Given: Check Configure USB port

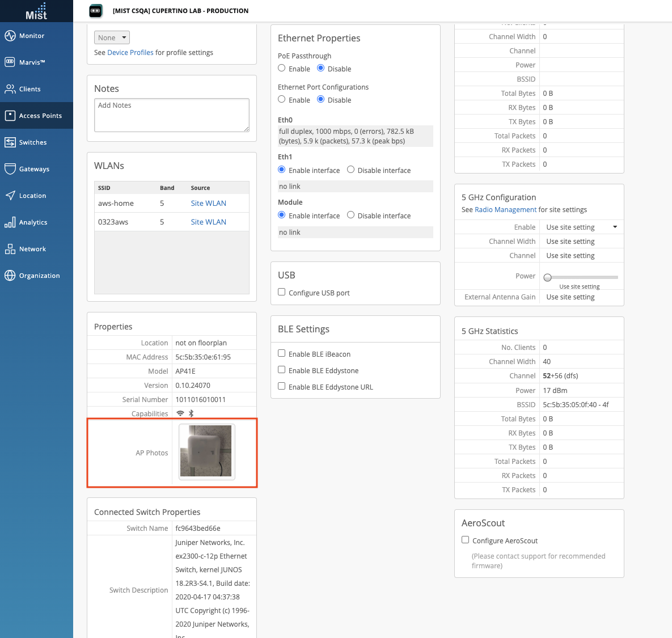Looking at the screenshot, I should [x=282, y=292].
